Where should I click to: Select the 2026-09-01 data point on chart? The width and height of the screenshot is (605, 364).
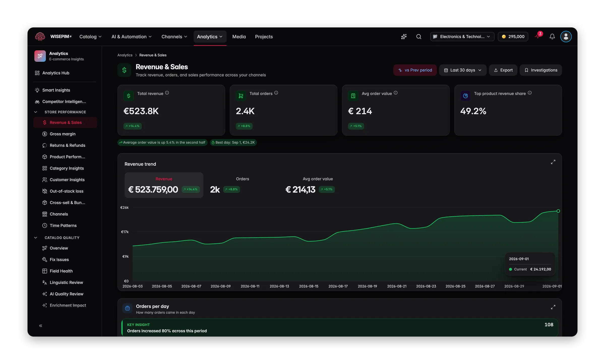pos(558,211)
